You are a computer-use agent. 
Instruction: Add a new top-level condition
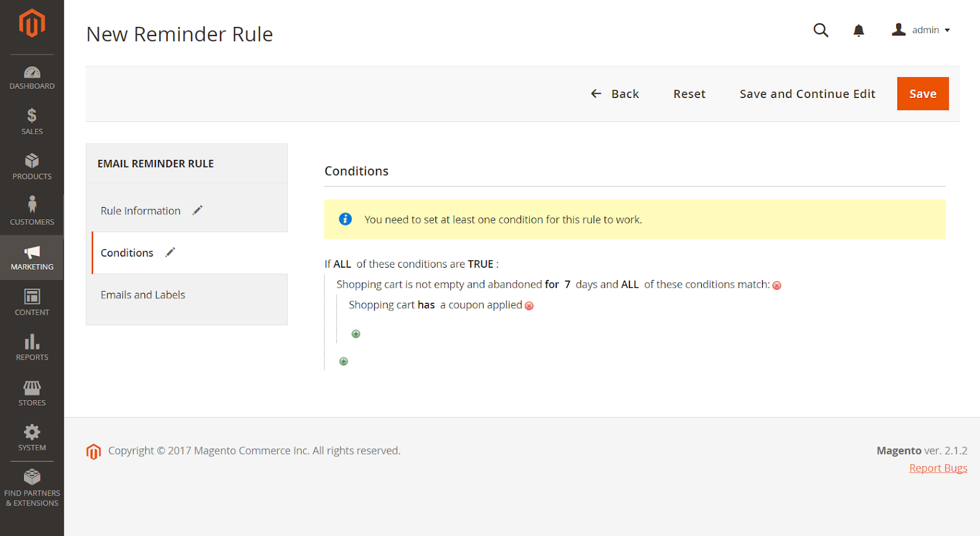click(344, 361)
